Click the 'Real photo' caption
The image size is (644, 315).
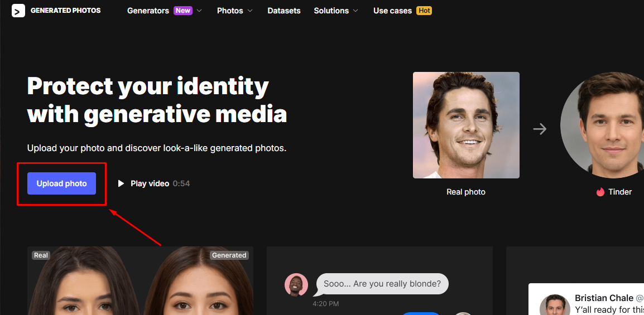[466, 192]
